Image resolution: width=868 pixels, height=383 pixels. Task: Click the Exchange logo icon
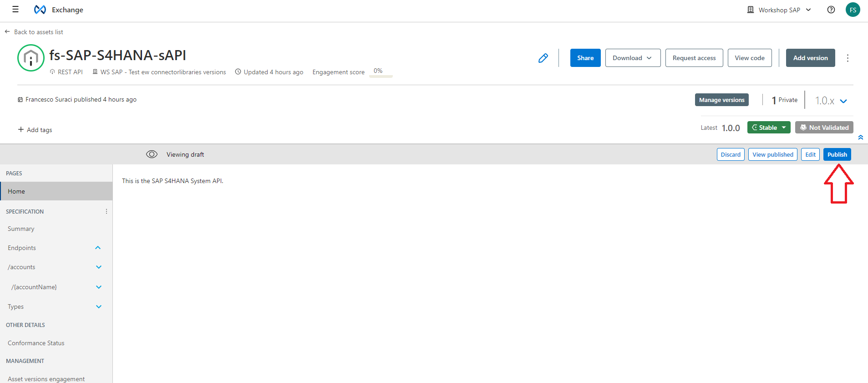coord(40,10)
